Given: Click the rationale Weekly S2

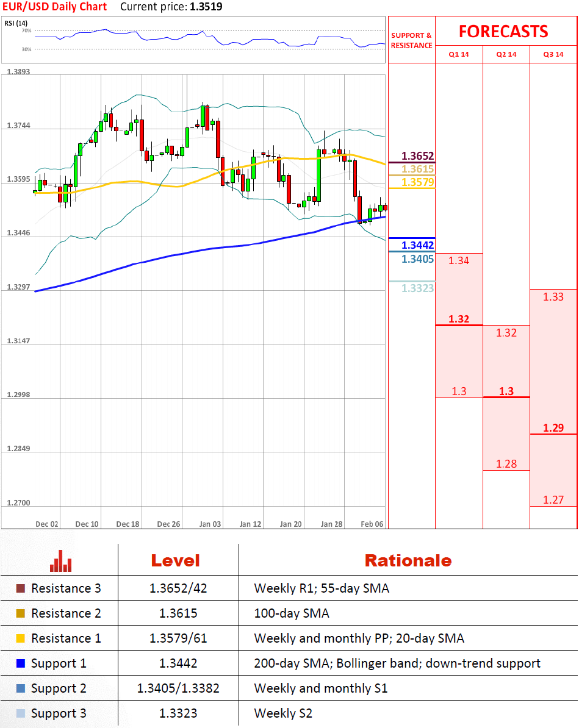Looking at the screenshot, I should click(x=283, y=713).
